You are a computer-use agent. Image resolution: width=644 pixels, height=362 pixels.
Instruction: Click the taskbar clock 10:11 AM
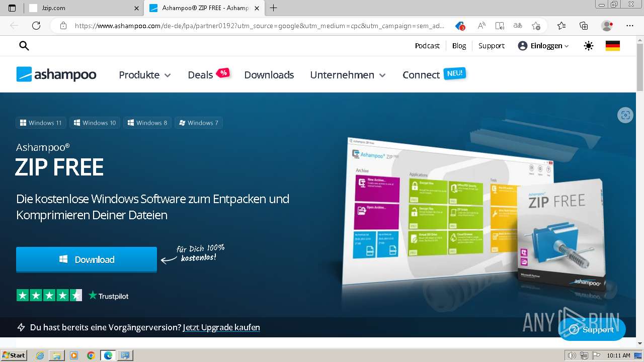618,355
